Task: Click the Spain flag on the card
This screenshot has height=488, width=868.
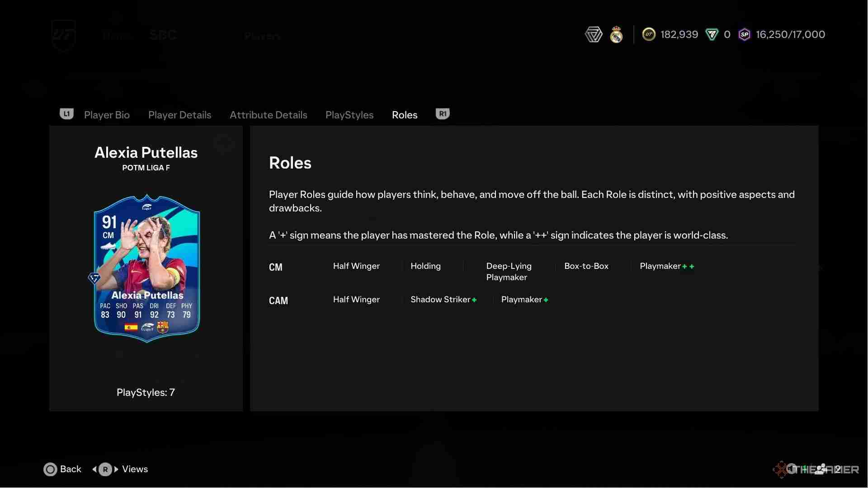Action: click(131, 327)
